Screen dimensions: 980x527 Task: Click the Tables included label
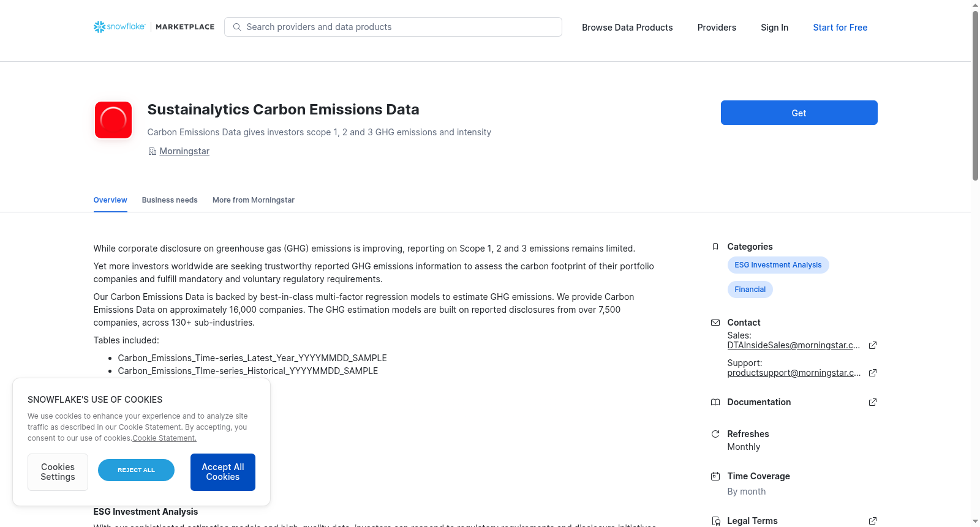(126, 340)
